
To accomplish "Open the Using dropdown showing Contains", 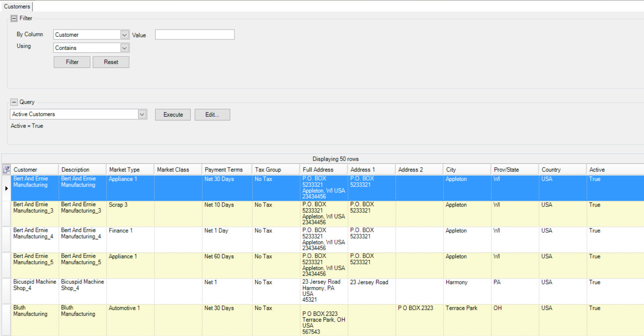I will point(124,48).
